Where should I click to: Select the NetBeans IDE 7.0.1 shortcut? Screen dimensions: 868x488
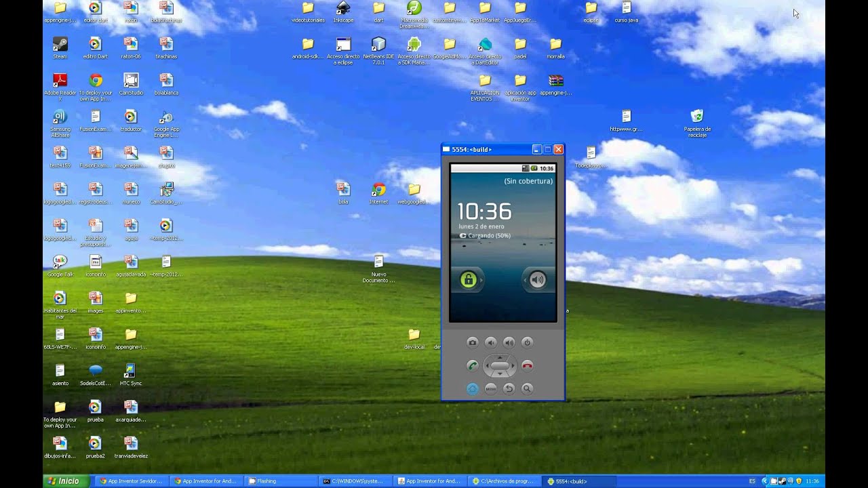pyautogui.click(x=378, y=51)
